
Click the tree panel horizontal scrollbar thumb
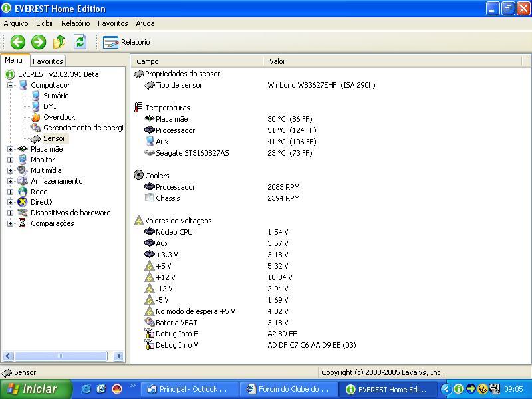click(61, 356)
